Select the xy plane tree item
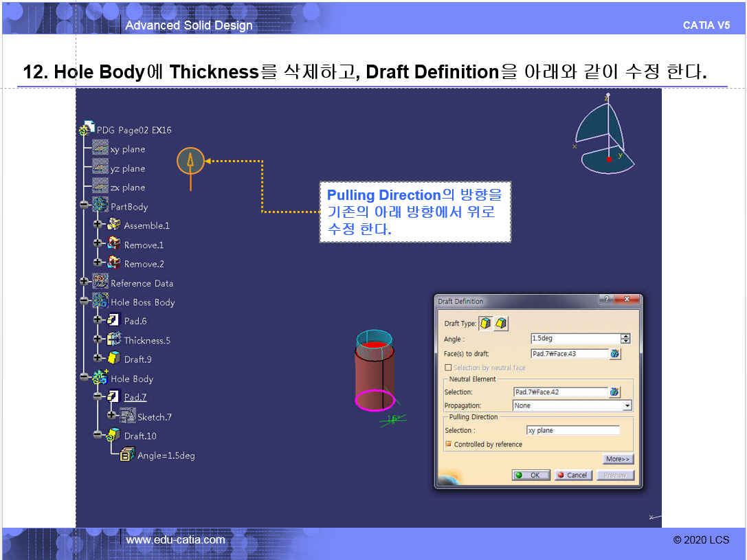Screen dimensions: 747x560 (127, 149)
